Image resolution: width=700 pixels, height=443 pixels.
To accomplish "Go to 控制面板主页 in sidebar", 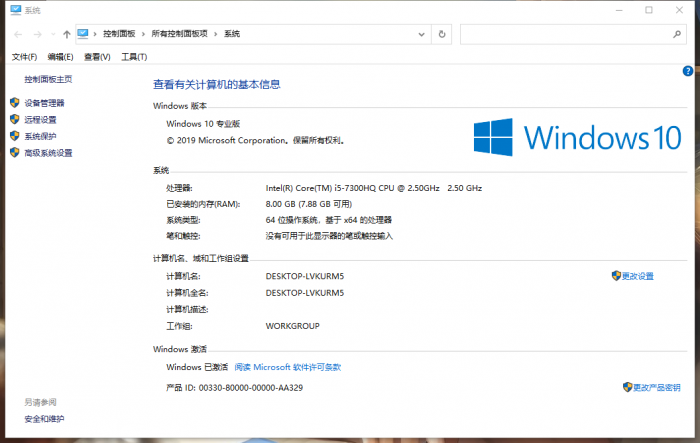I will 48,79.
